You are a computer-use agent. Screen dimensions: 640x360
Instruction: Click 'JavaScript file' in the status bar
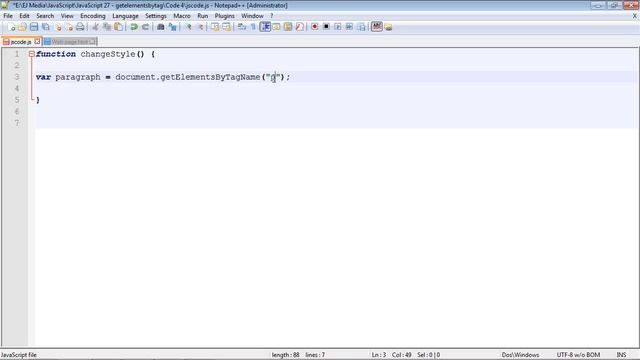tap(19, 355)
